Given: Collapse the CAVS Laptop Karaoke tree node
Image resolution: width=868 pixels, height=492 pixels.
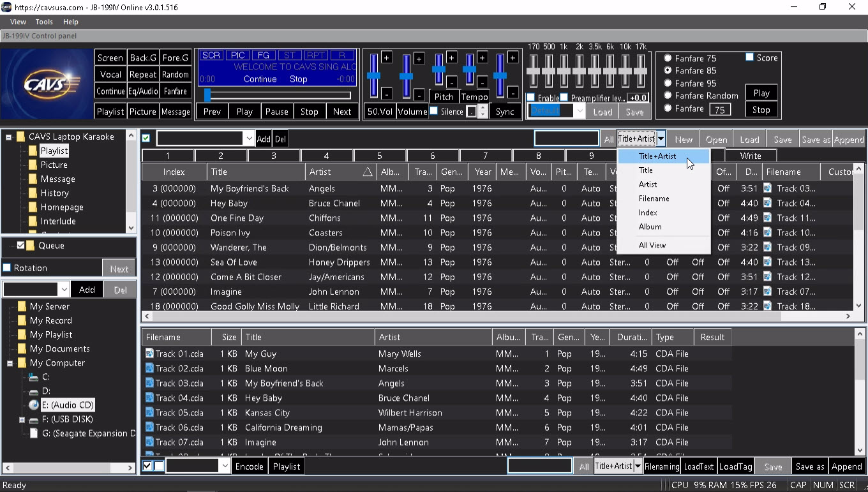Looking at the screenshot, I should pos(9,137).
